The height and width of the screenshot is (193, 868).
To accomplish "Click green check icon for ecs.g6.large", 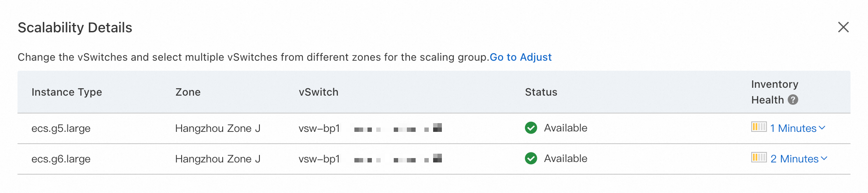I will tap(531, 159).
